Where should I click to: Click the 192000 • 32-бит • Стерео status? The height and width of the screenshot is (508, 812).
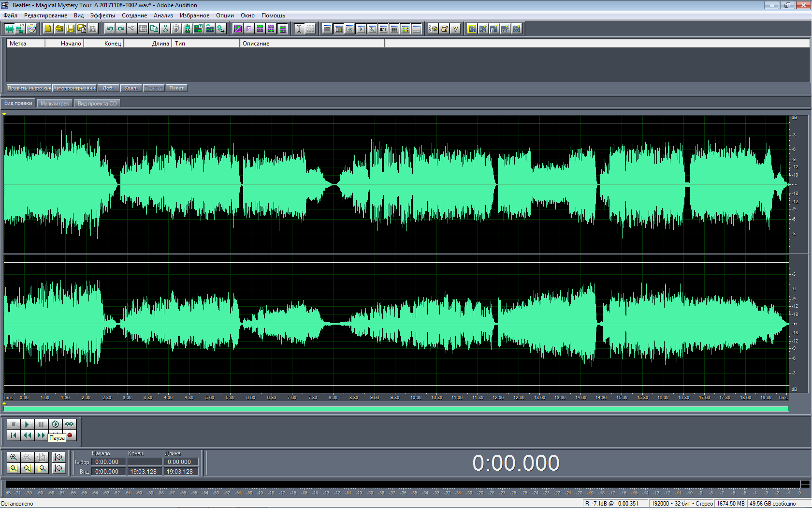point(682,504)
